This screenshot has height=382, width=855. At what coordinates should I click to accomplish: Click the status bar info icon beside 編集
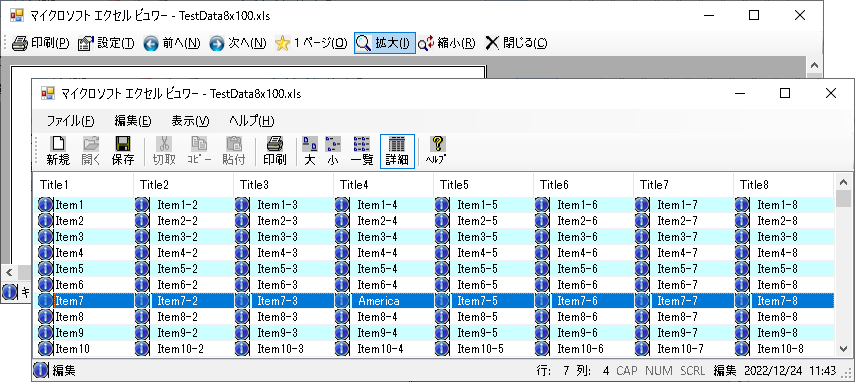tap(41, 371)
